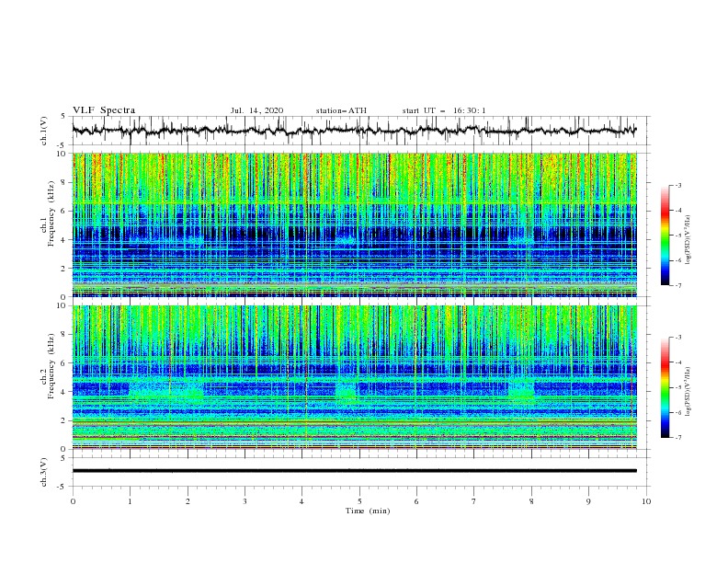
Task: Click time axis tick label '0'
Action: 73,501
